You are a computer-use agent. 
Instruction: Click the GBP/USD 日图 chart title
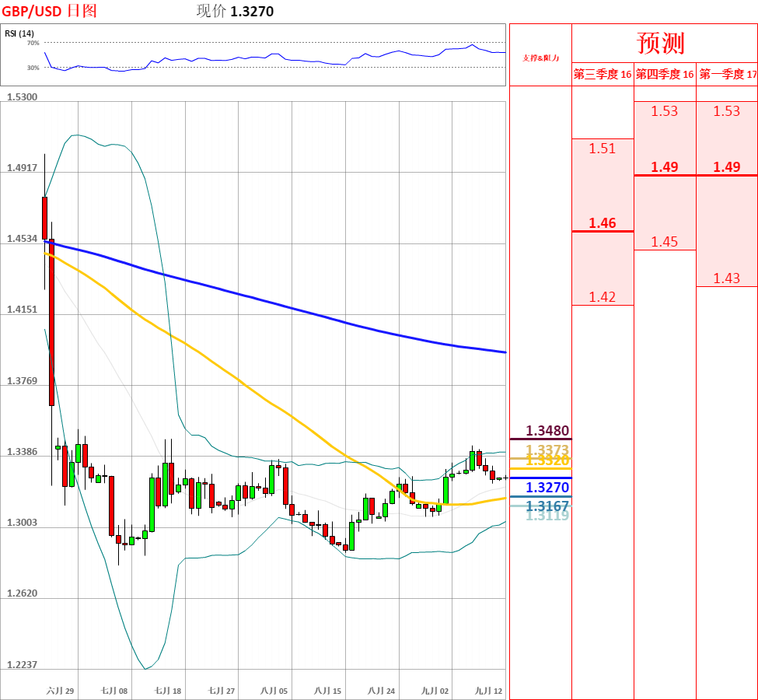point(50,11)
